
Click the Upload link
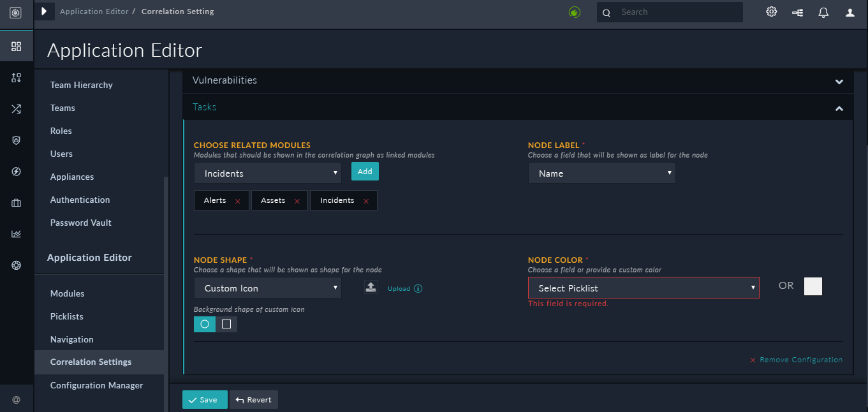(x=399, y=288)
